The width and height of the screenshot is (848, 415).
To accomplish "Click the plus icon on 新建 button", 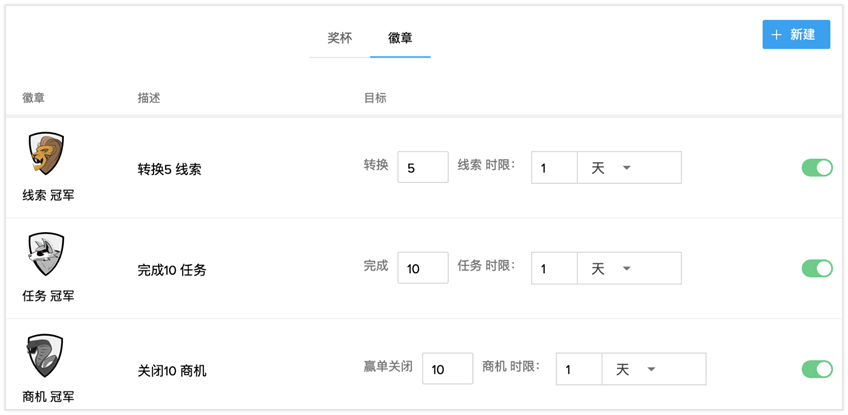I will coord(777,35).
